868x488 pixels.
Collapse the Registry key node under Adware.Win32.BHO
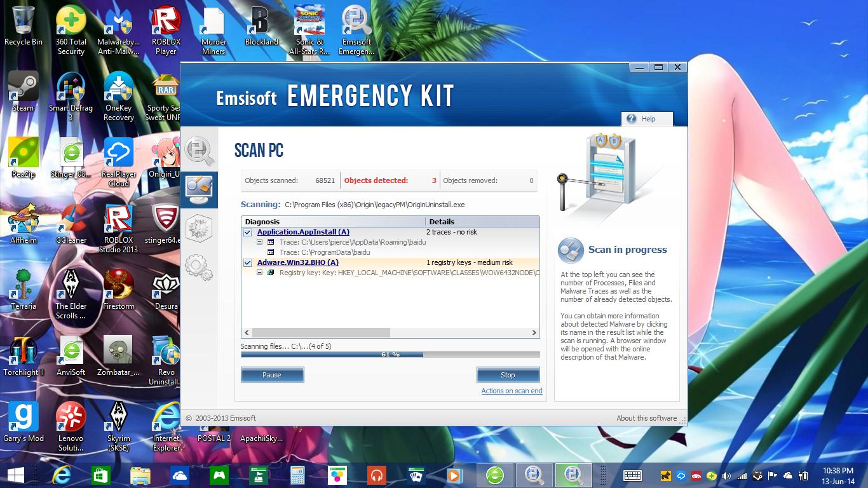click(x=260, y=273)
